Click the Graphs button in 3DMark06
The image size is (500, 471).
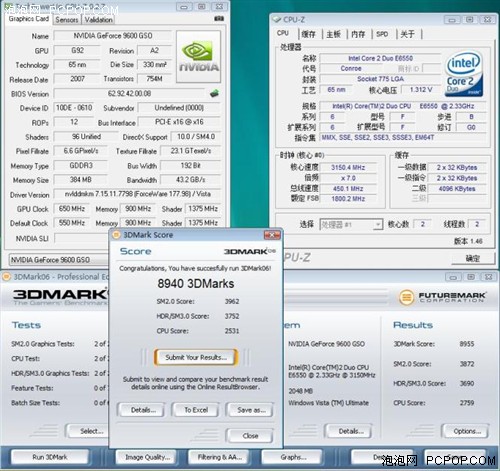293,457
